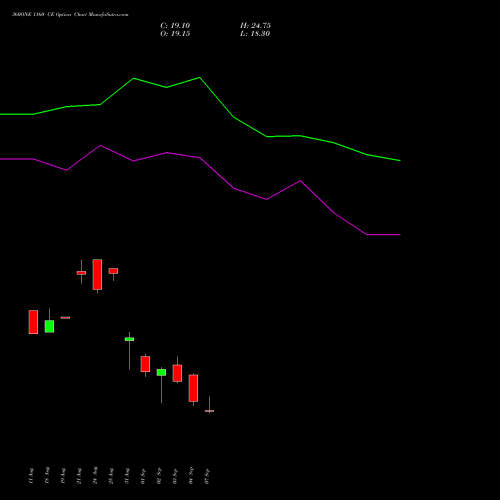Select the red candle above 17 Aug

(33, 322)
